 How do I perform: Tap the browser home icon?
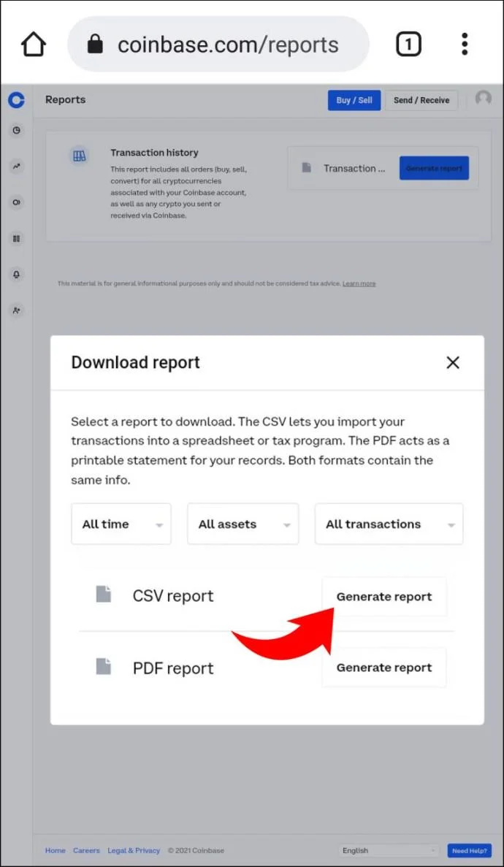pyautogui.click(x=33, y=45)
